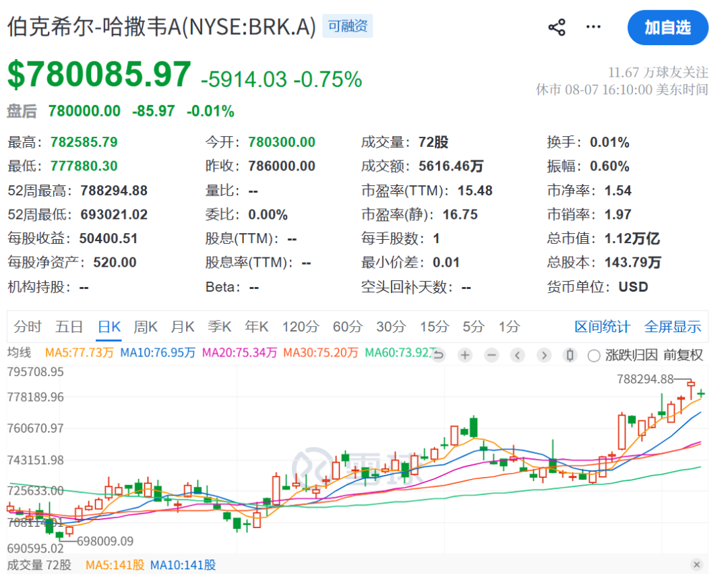Open the three-dot more options menu
This screenshot has width=728, height=574.
593,27
